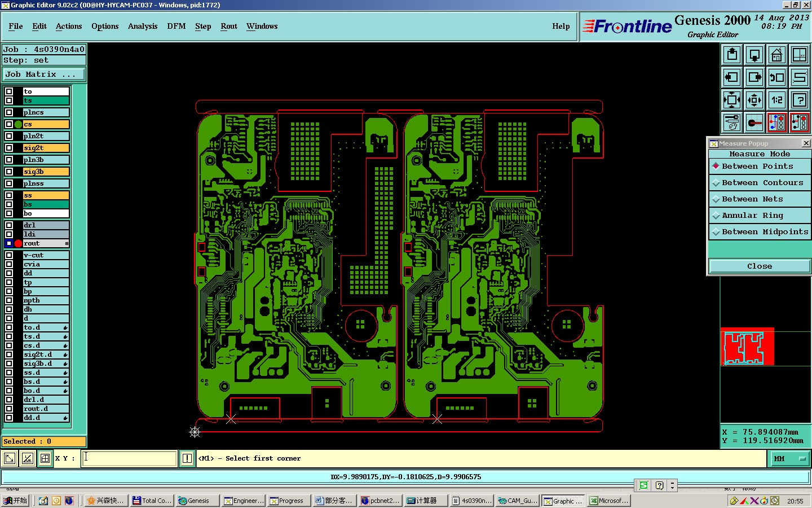This screenshot has height=508, width=812.
Task: Select Between Contours measure mode
Action: (x=760, y=183)
